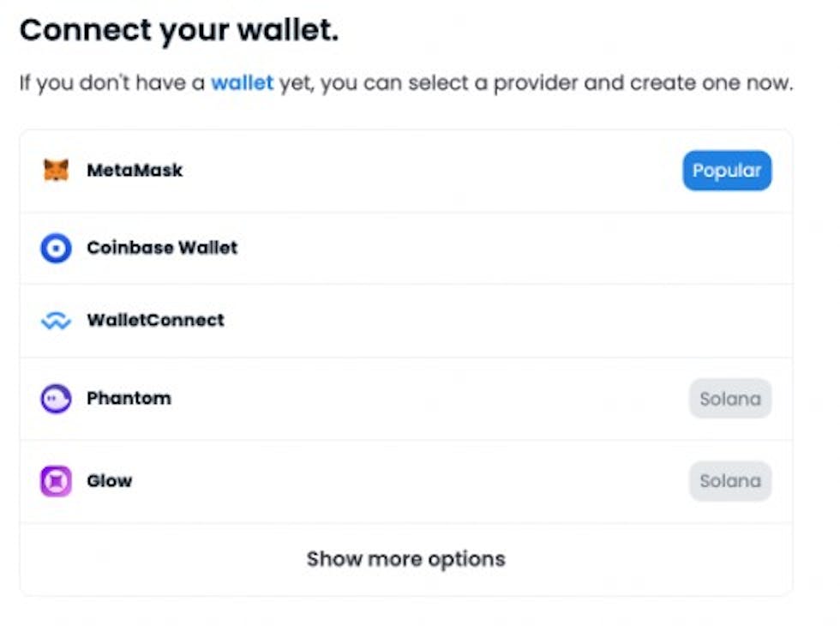Click the MetaMask wallet name label
Screen dimensions: 840x626
pos(134,170)
